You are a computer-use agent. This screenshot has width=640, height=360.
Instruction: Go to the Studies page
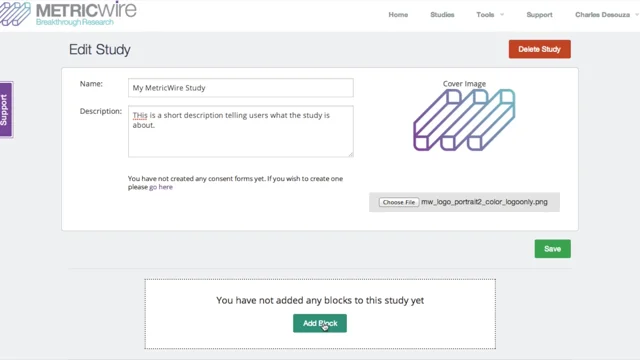pyautogui.click(x=442, y=15)
